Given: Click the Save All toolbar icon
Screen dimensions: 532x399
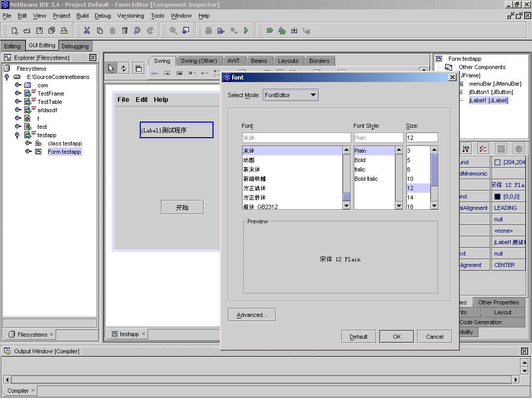Looking at the screenshot, I should pyautogui.click(x=51, y=31).
